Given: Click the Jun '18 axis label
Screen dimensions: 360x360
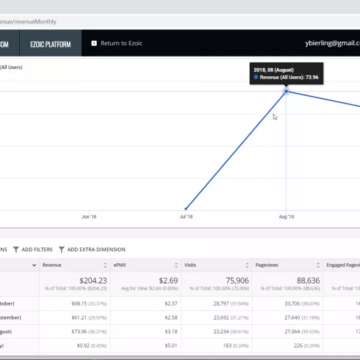Looking at the screenshot, I should [89, 217].
